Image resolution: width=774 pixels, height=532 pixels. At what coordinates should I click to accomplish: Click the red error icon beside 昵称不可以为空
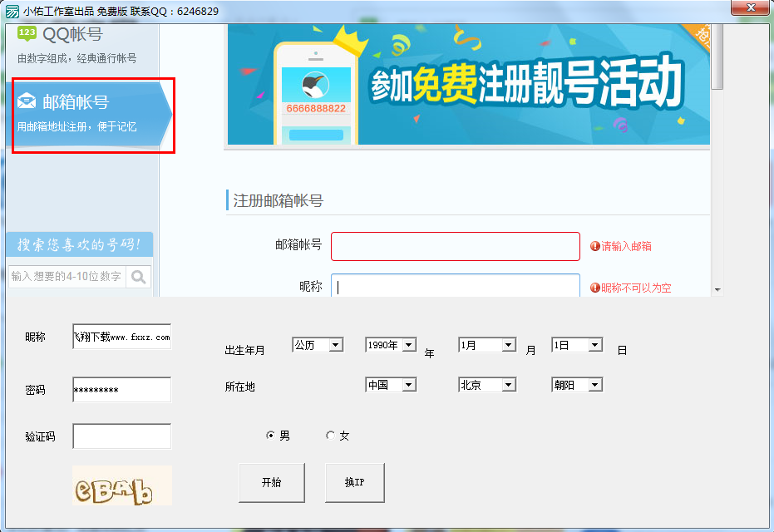pyautogui.click(x=597, y=287)
